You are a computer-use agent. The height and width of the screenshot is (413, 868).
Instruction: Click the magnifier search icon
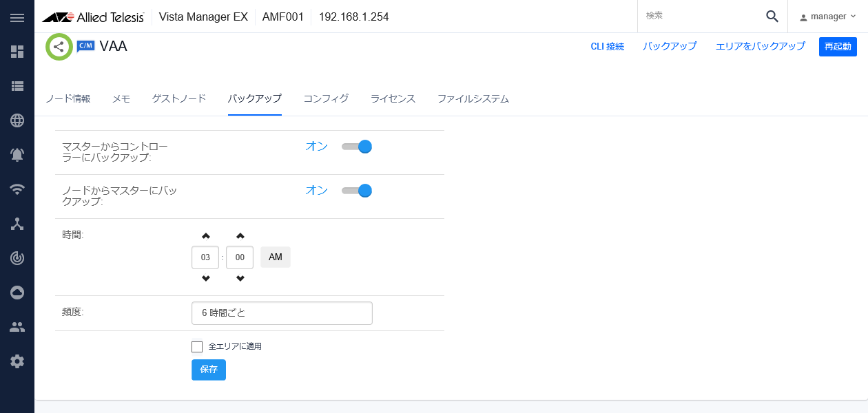tap(772, 17)
